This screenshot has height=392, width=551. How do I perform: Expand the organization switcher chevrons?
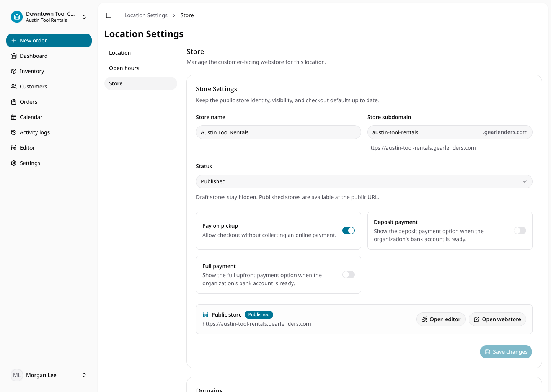(84, 17)
